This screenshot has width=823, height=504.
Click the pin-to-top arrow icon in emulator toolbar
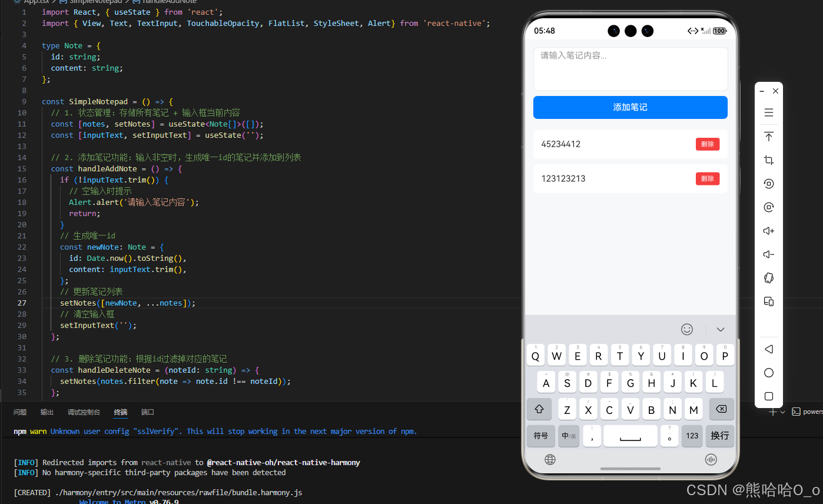(768, 137)
